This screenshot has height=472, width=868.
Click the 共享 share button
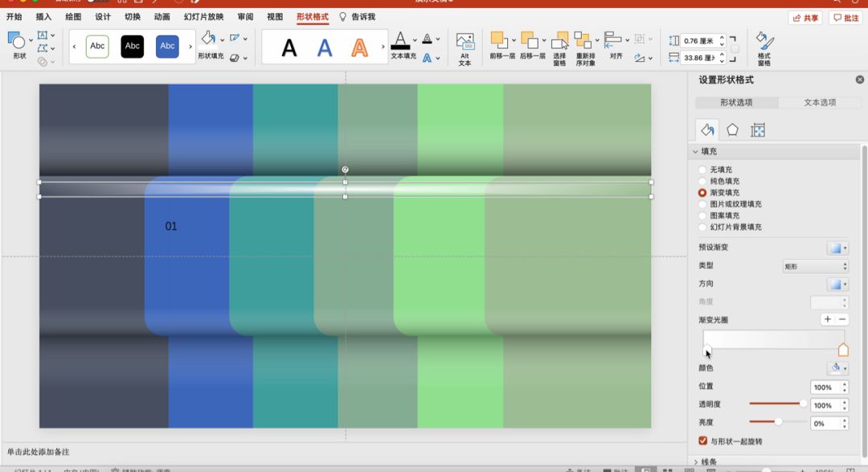point(805,18)
